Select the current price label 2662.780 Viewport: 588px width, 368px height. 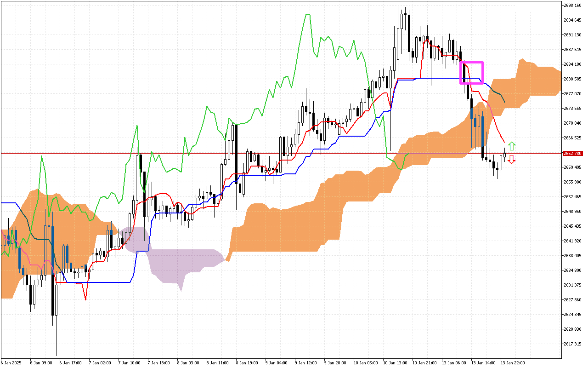click(x=572, y=153)
